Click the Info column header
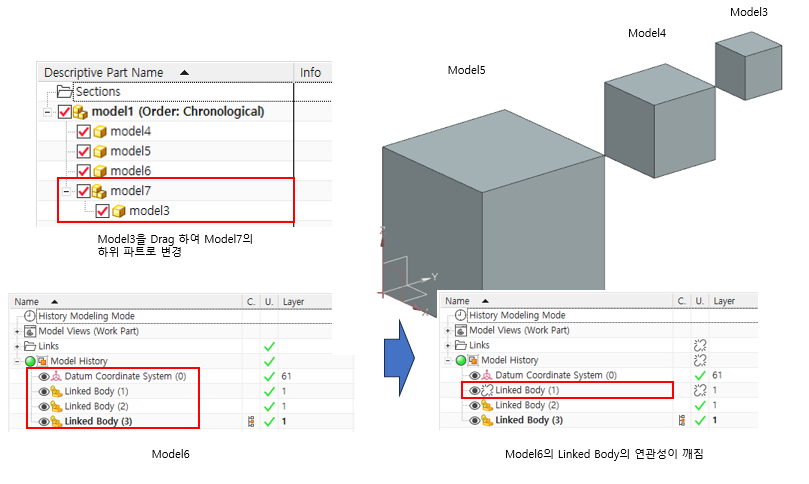 pos(311,72)
